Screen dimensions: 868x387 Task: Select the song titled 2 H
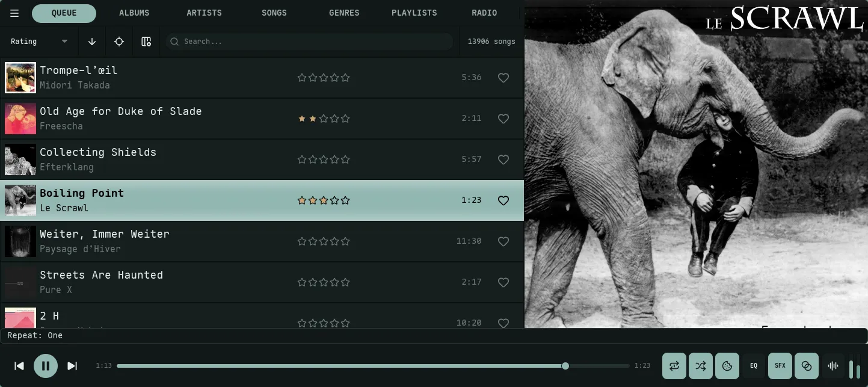[x=49, y=316]
